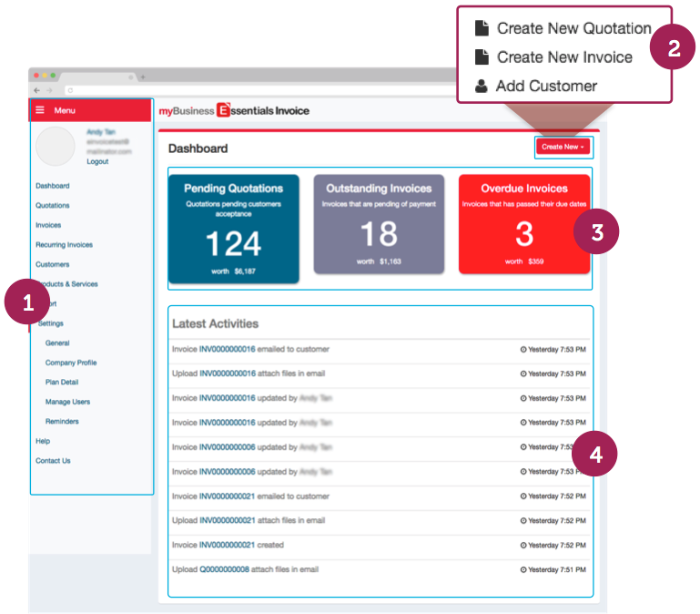Click the user profile avatar circle
700x614 pixels.
pos(55,146)
